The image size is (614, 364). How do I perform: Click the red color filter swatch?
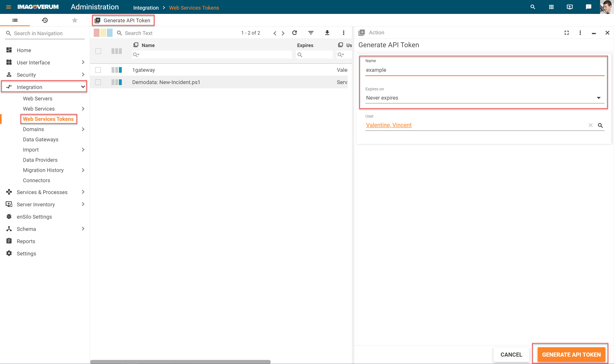tap(96, 33)
